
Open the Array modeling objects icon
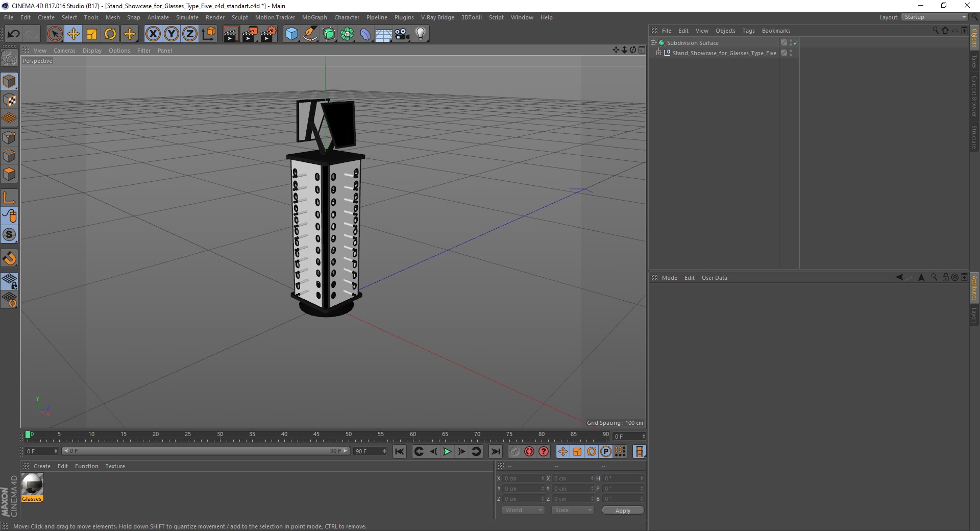pos(347,34)
